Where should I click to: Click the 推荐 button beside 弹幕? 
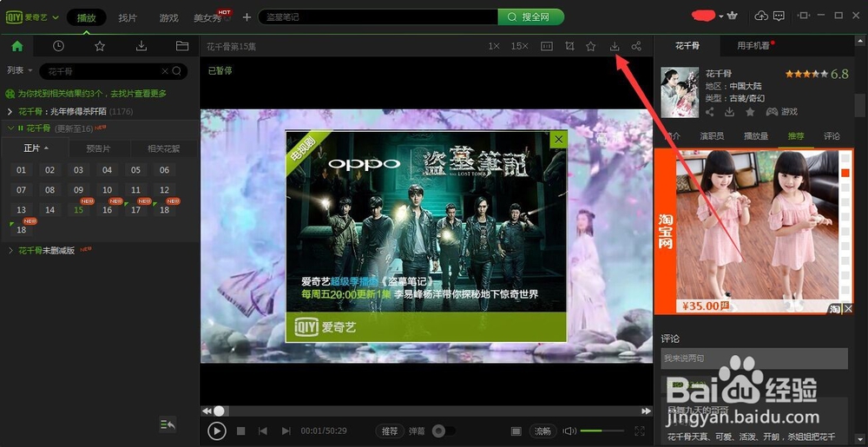[390, 431]
